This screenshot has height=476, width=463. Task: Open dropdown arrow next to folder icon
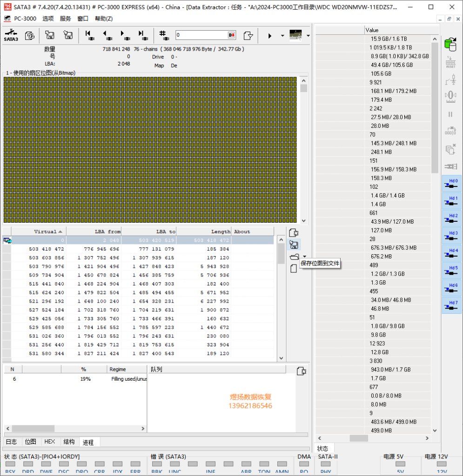click(x=305, y=257)
